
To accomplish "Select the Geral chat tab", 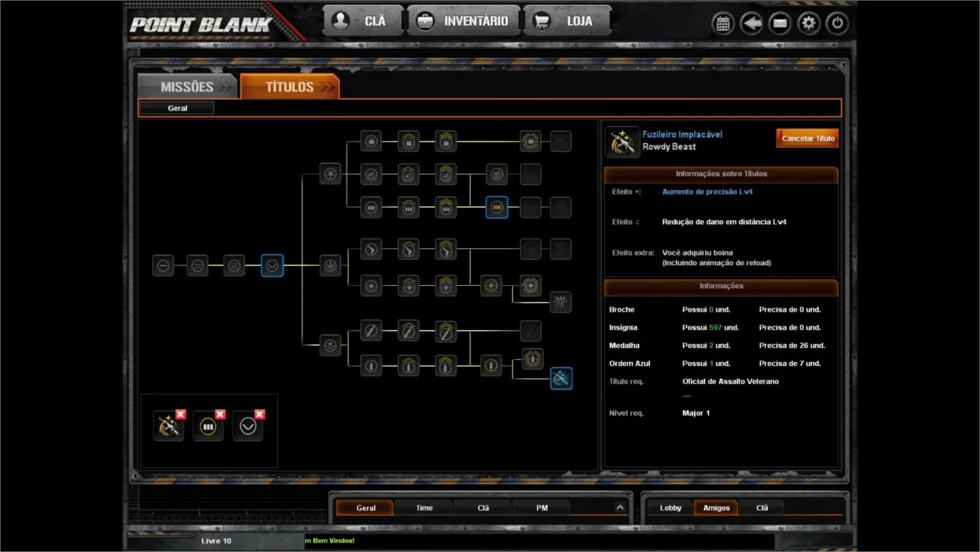I will pyautogui.click(x=365, y=508).
